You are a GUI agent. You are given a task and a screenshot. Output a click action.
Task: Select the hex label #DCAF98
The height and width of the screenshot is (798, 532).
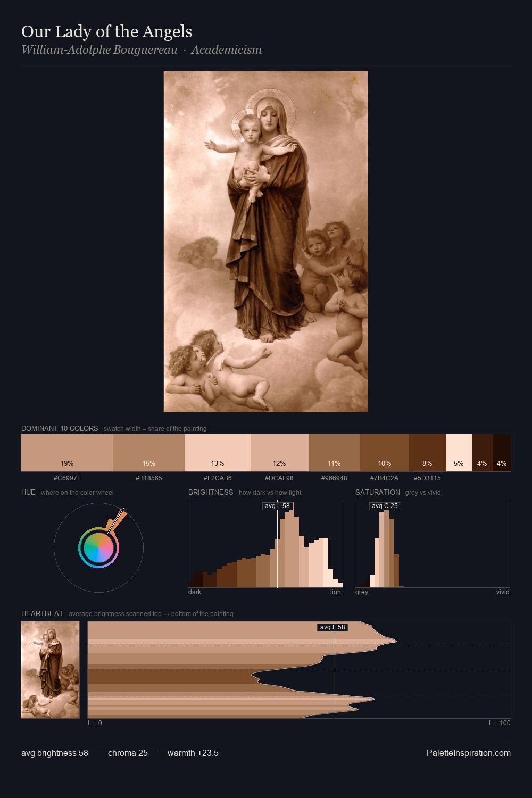(279, 478)
